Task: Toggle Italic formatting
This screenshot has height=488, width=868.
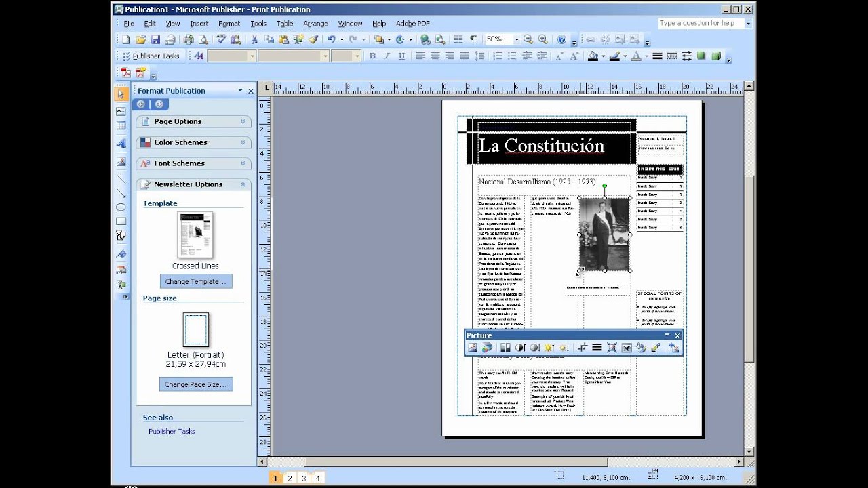Action: coord(387,56)
